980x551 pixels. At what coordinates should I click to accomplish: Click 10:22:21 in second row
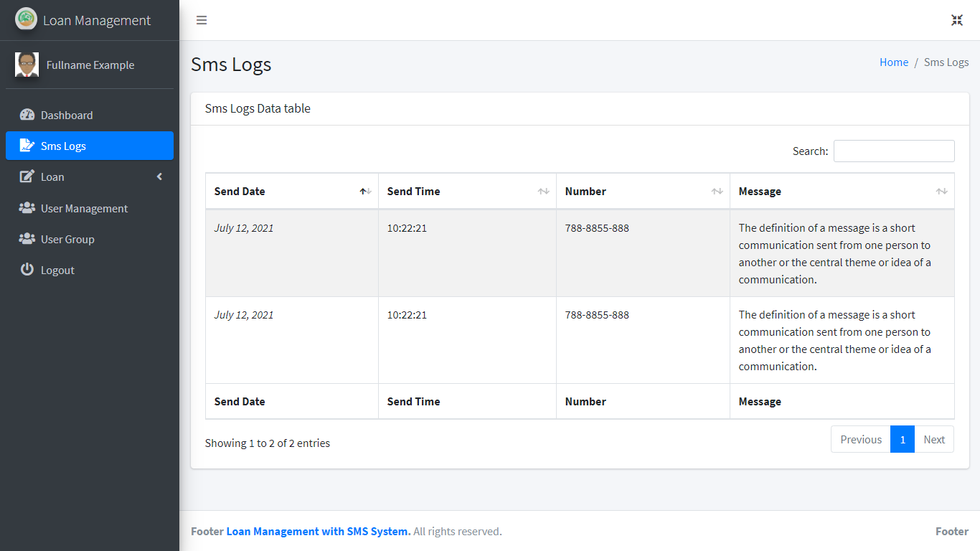click(x=407, y=315)
